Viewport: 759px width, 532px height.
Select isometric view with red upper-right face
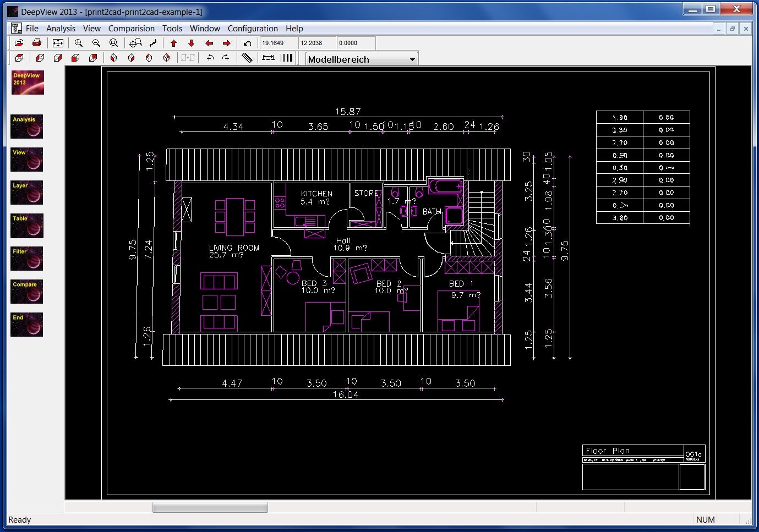[167, 58]
